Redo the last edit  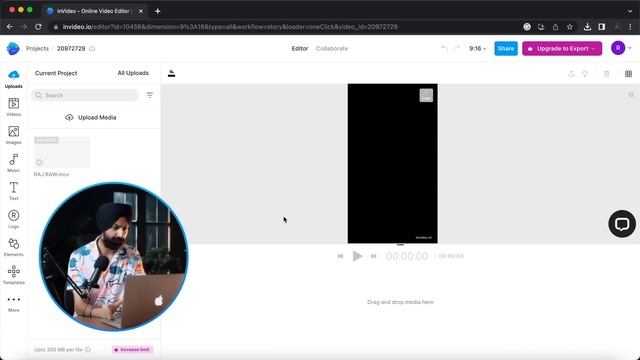tap(457, 49)
